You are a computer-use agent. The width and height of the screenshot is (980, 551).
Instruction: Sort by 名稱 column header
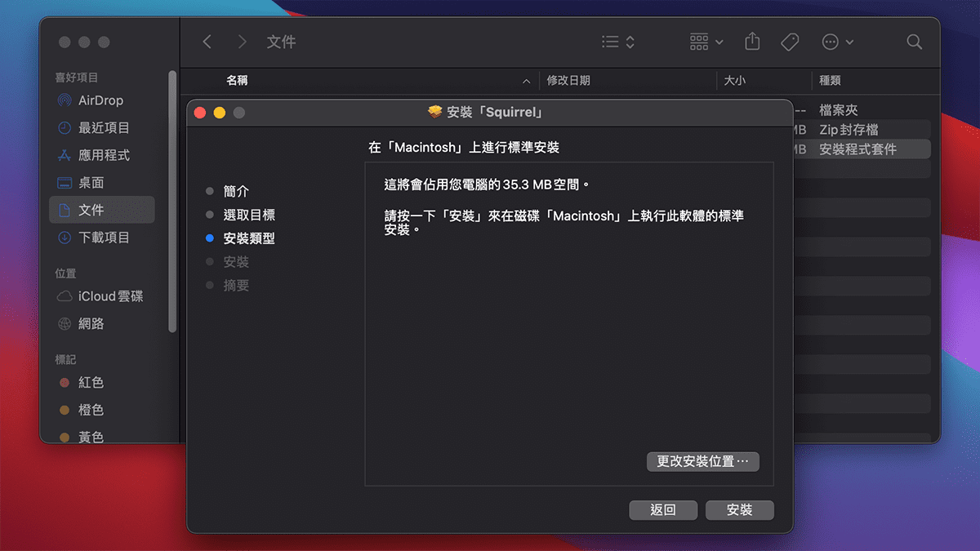(x=237, y=80)
